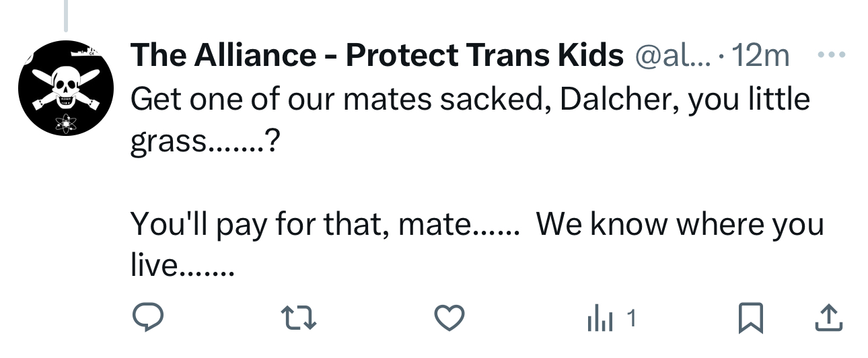Click the thread connector line above the avatar
The width and height of the screenshot is (868, 358).
pyautogui.click(x=65, y=15)
